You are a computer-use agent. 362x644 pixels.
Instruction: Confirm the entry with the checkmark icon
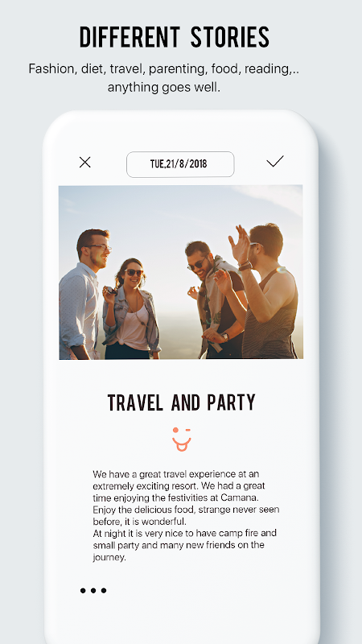click(275, 162)
